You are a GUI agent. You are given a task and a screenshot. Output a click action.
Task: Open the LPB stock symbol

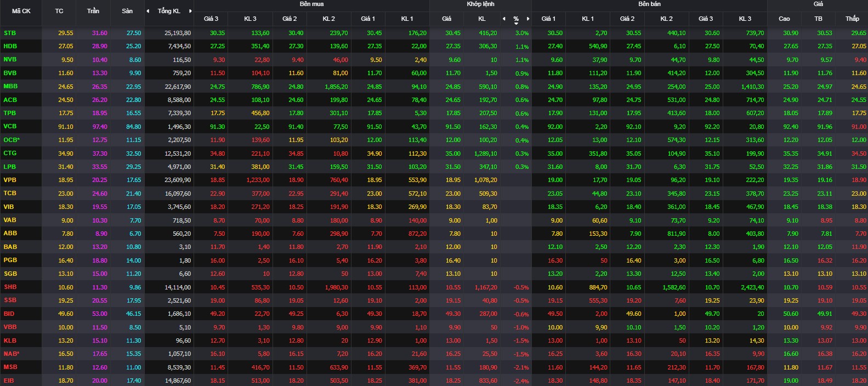(x=10, y=166)
